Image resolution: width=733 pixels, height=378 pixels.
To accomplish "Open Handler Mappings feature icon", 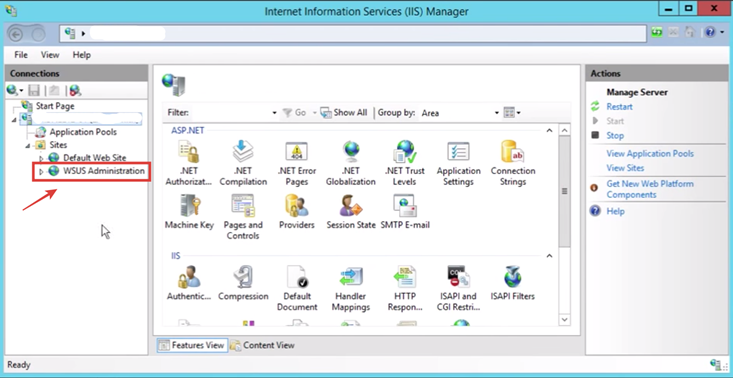I will [x=351, y=289].
